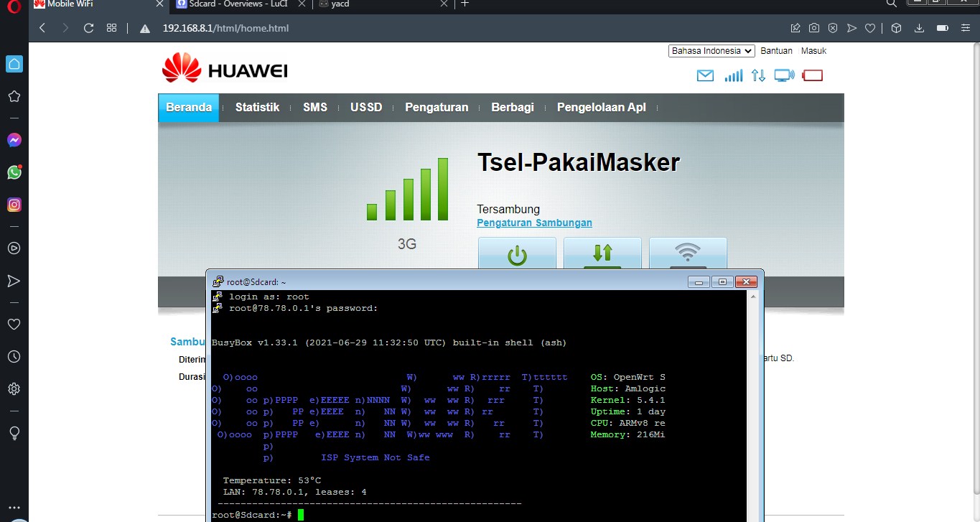Image resolution: width=980 pixels, height=522 pixels.
Task: Take a snapshot with the camera icon
Action: click(x=814, y=28)
